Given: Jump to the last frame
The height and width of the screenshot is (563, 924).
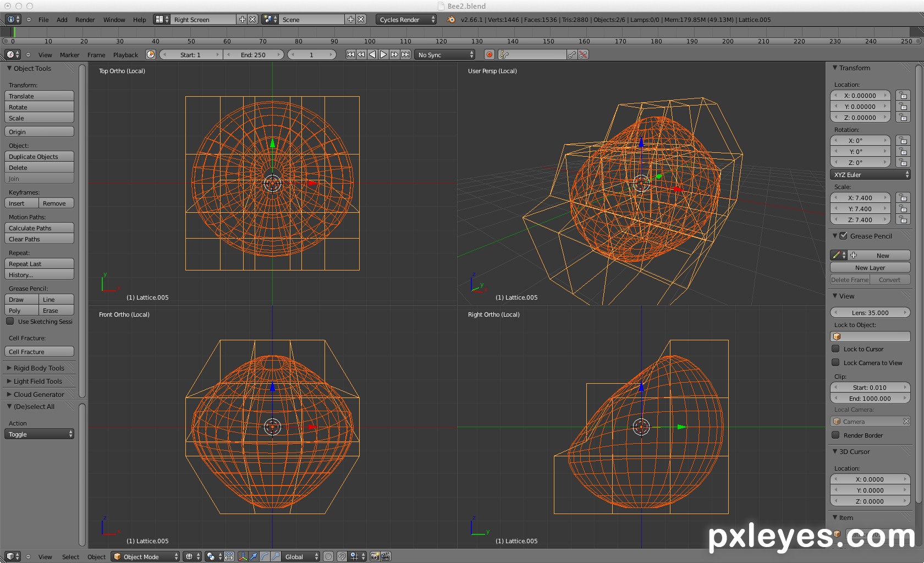Looking at the screenshot, I should pyautogui.click(x=405, y=54).
